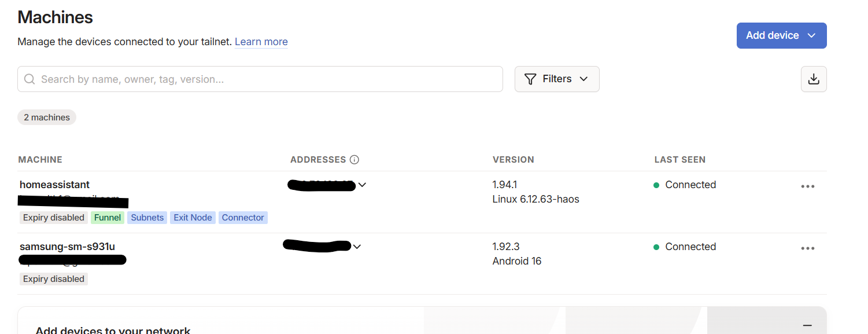Click homeassistant green Connected status dot
Screen dimensions: 868x334
[656, 185]
